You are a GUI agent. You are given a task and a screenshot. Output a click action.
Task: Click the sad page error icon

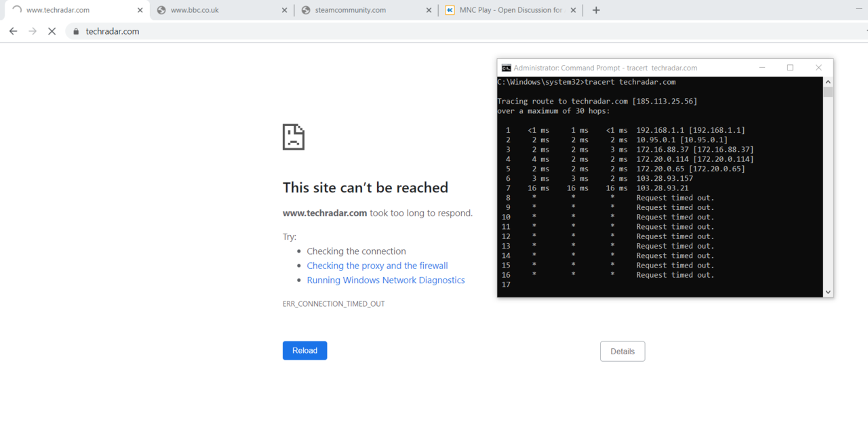(x=294, y=137)
